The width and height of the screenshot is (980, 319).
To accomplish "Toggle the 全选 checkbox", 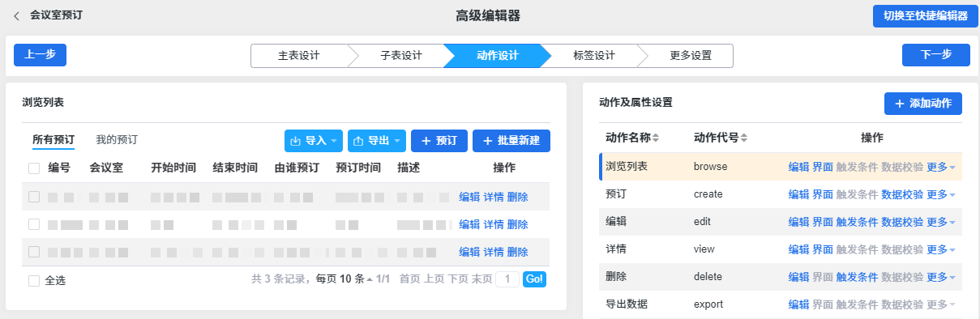I will pos(34,280).
